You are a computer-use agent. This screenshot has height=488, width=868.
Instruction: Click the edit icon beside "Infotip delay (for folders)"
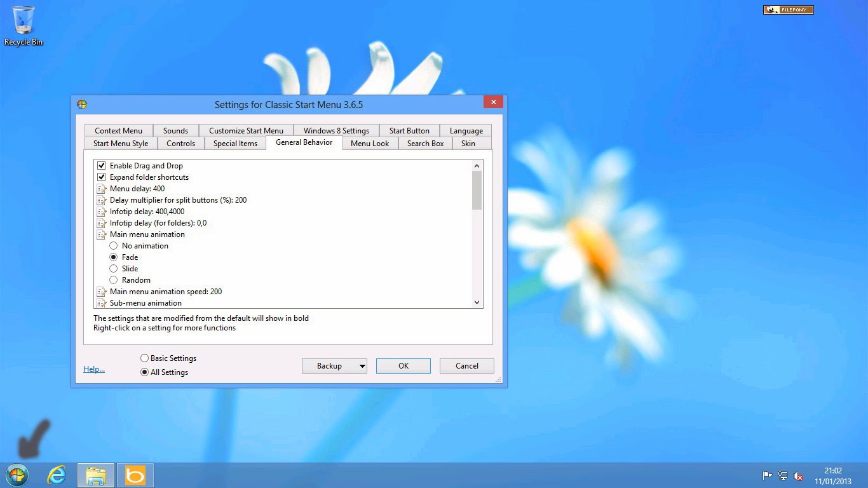tap(102, 222)
